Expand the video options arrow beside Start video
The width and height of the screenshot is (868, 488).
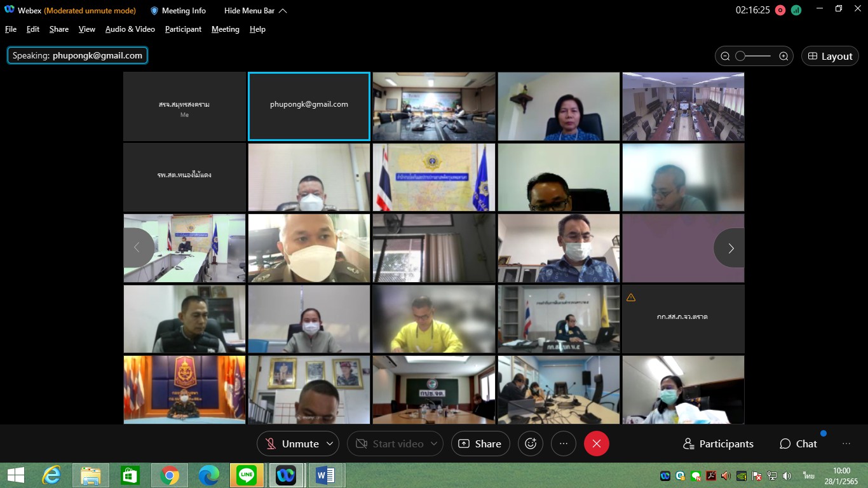click(434, 444)
